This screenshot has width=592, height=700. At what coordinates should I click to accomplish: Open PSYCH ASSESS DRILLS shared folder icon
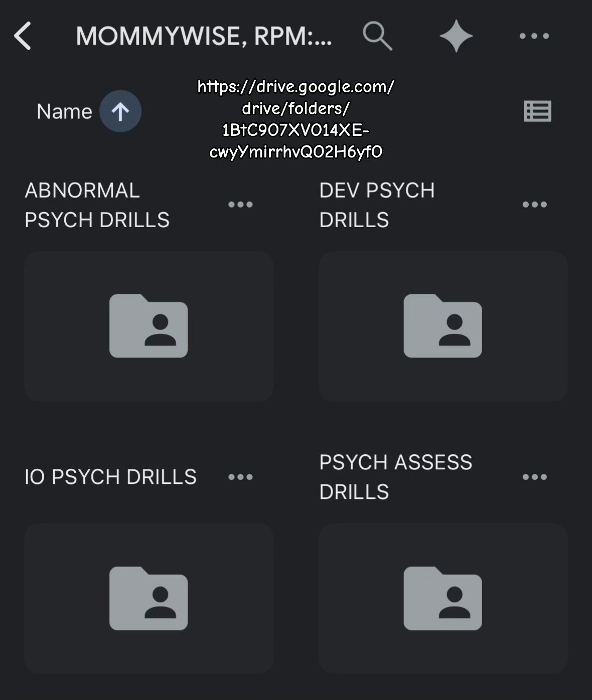[x=443, y=598]
